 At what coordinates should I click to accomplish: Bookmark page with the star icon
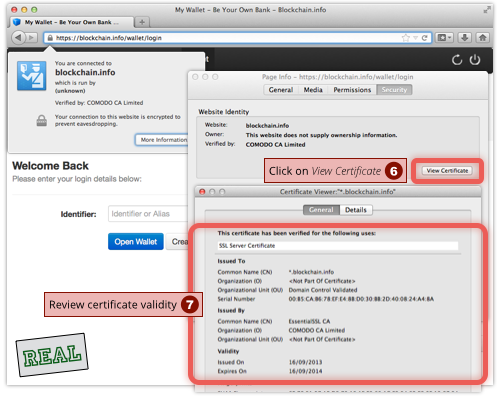point(406,38)
